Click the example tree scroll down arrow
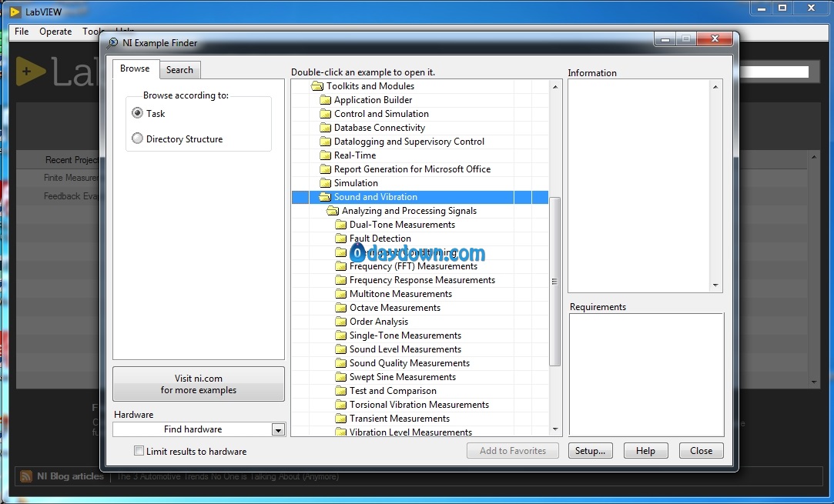Image resolution: width=834 pixels, height=504 pixels. [555, 429]
